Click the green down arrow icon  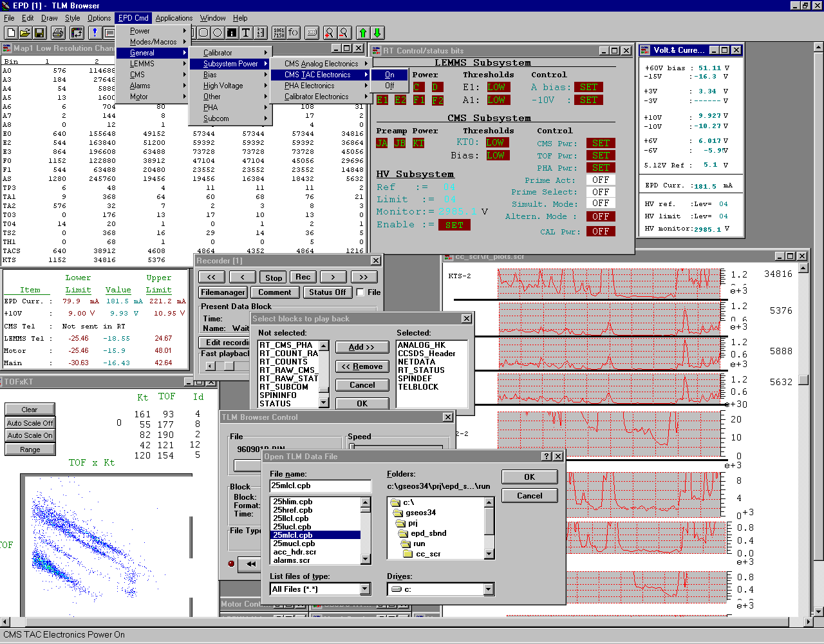pyautogui.click(x=378, y=33)
